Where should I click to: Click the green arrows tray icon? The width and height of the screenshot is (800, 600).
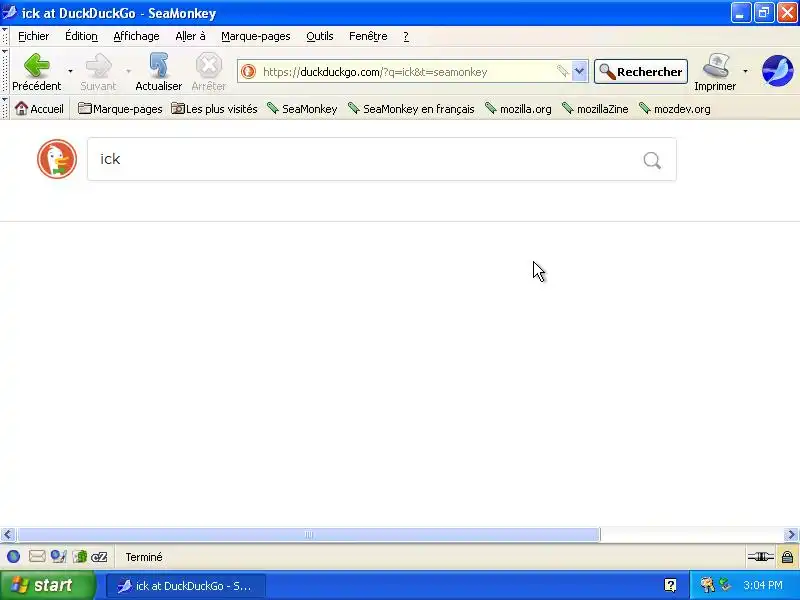724,585
